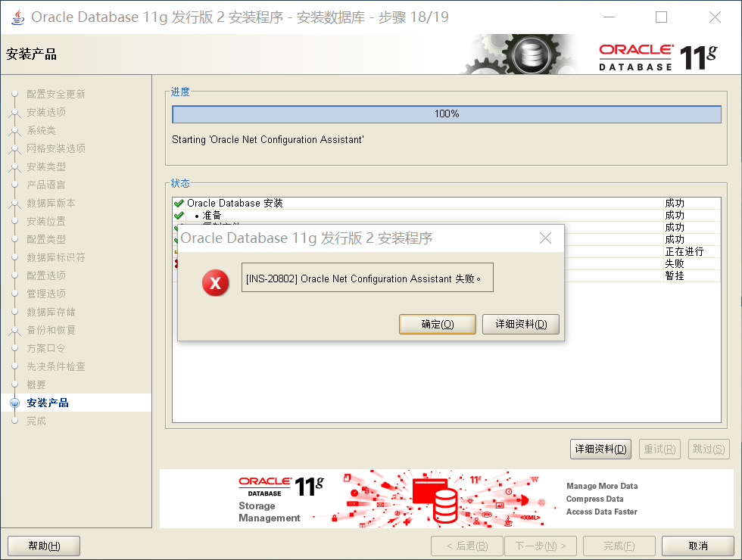Select the 备份和恢复 step in sidebar
This screenshot has width=742, height=560.
51,330
